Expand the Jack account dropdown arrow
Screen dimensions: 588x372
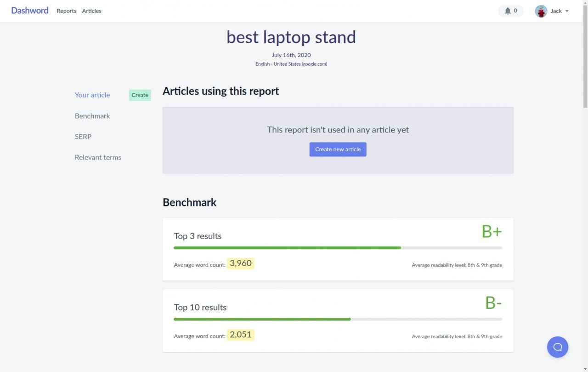pos(567,11)
